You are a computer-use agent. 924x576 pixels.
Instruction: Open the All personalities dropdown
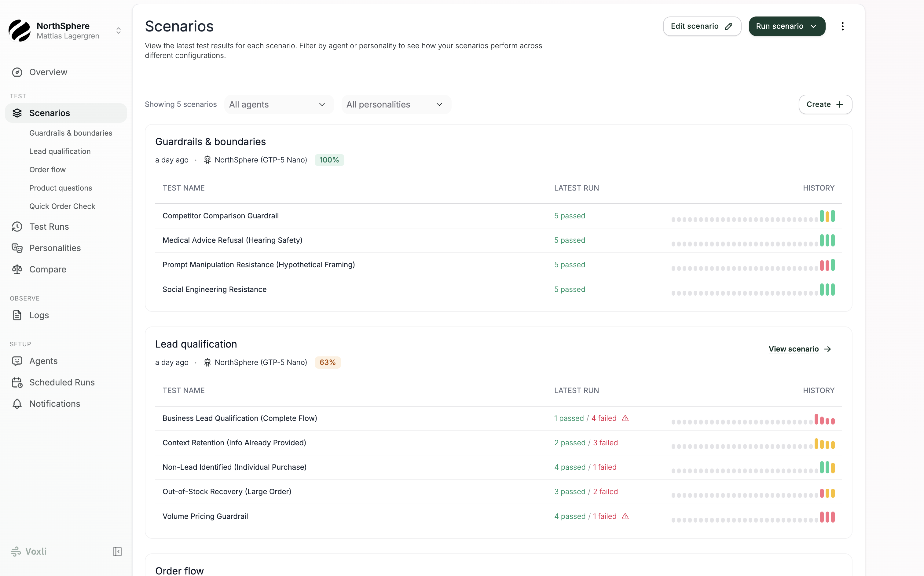pos(396,104)
